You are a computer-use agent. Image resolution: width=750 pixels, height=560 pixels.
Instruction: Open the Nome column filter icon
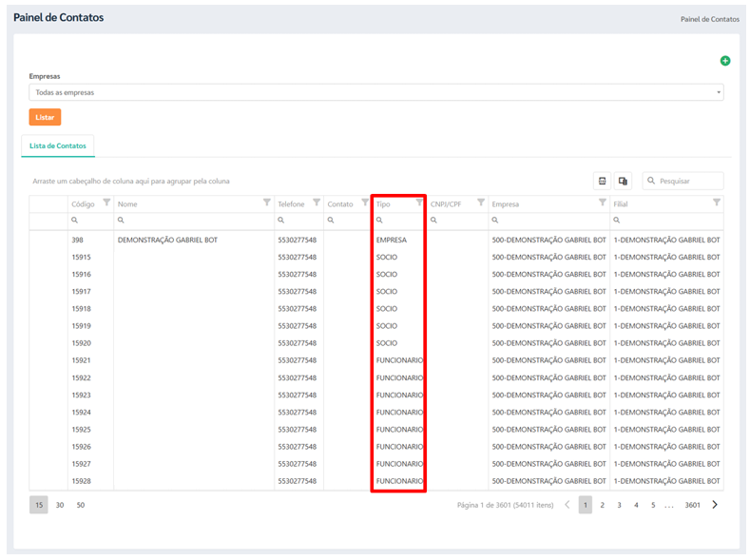coord(267,203)
